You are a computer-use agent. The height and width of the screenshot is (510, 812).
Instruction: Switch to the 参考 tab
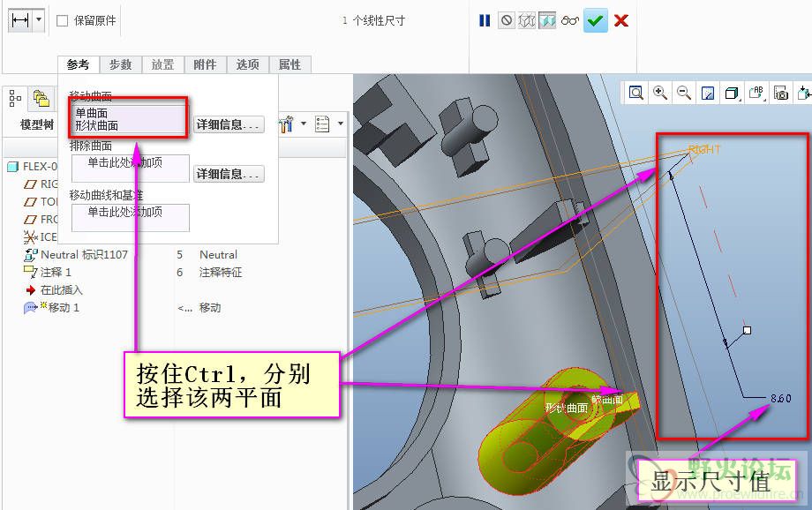79,64
